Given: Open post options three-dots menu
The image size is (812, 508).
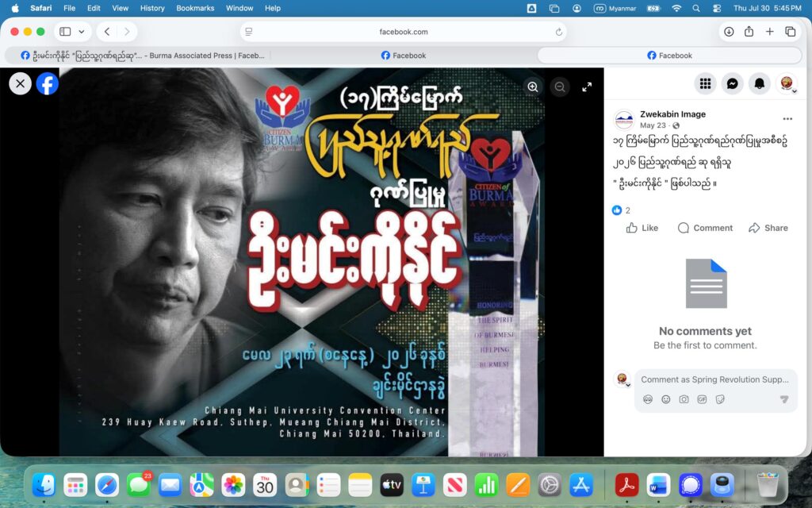Looking at the screenshot, I should (787, 119).
